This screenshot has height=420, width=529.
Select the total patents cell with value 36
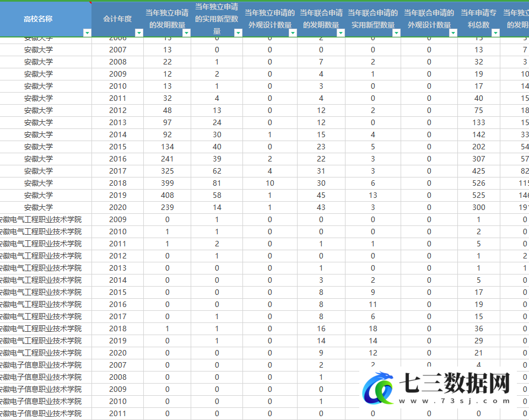pyautogui.click(x=479, y=329)
